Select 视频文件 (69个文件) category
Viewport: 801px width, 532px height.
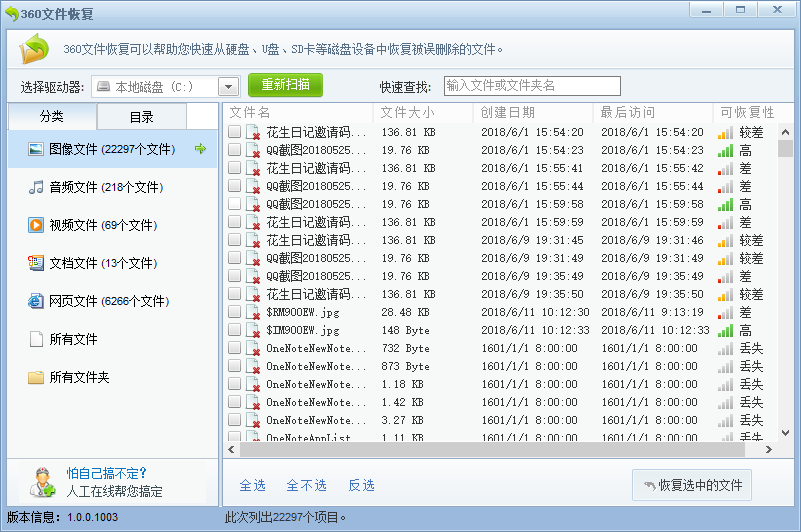pyautogui.click(x=112, y=225)
